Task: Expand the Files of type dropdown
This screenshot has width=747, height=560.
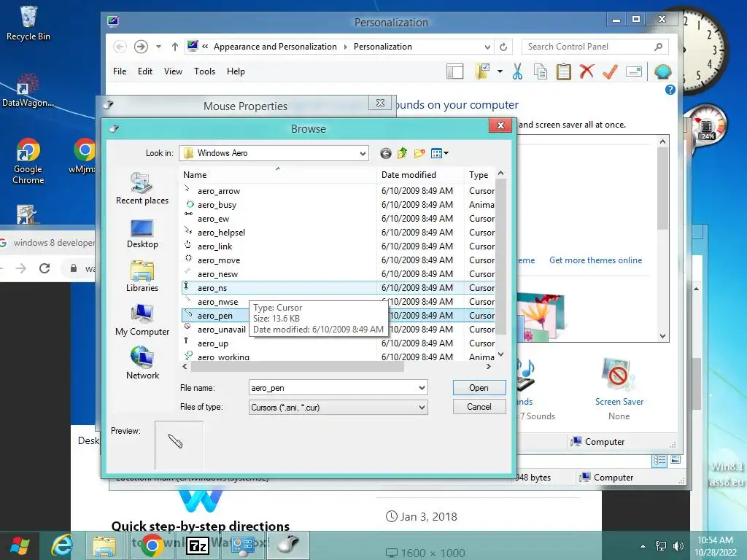Action: (422, 407)
